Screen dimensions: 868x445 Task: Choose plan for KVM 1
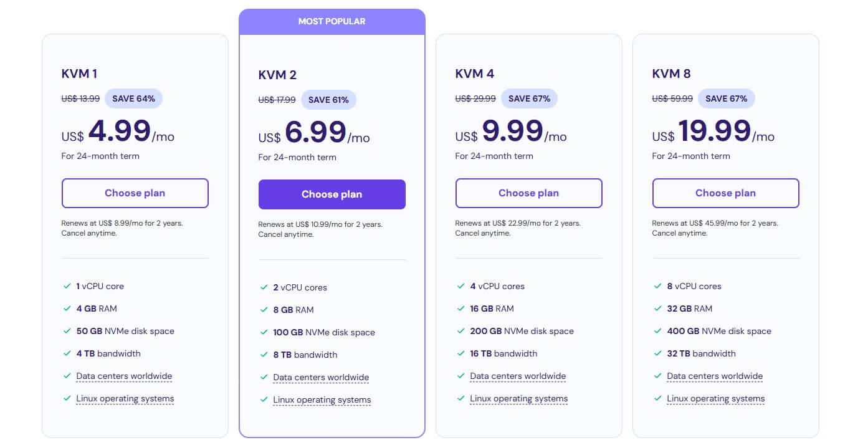point(135,193)
